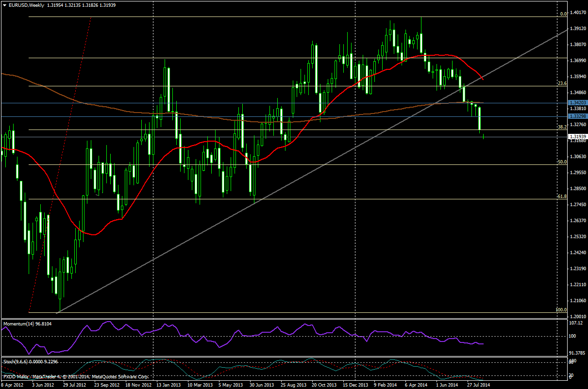Click the chart menu triangle beside EURUSD,Weekly

[x=4, y=5]
